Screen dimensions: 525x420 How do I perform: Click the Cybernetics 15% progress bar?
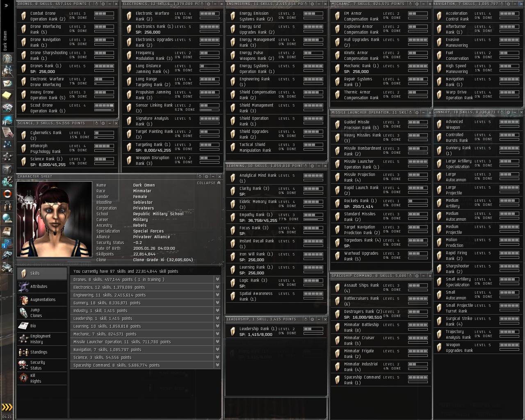click(104, 137)
